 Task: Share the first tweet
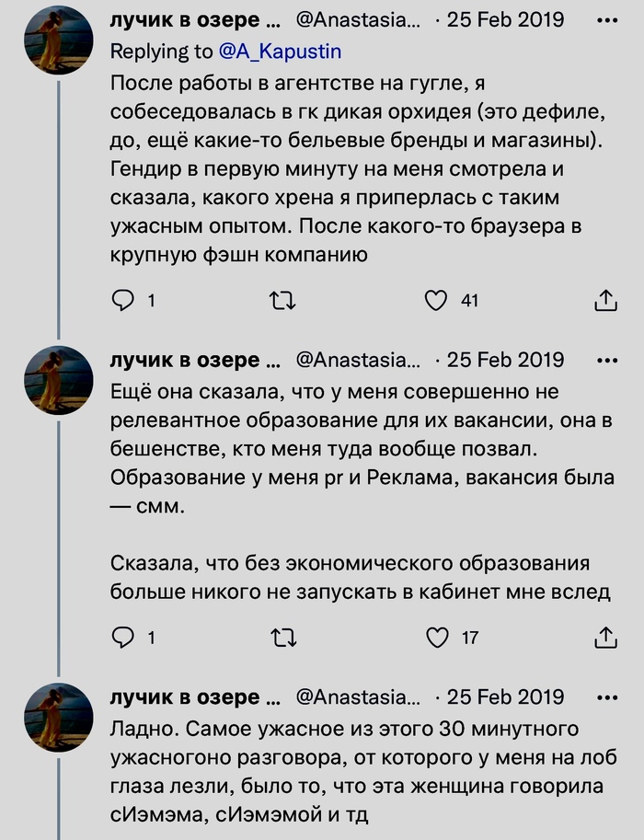coord(605,300)
